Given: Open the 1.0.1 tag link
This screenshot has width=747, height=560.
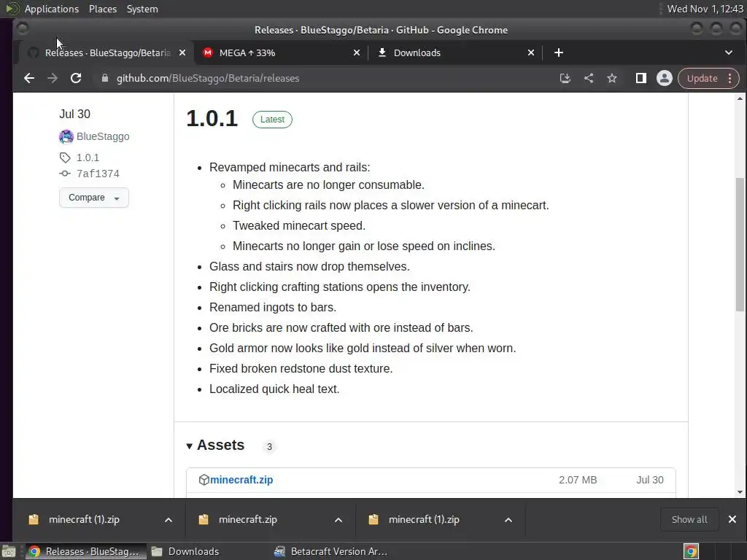Looking at the screenshot, I should pyautogui.click(x=88, y=157).
